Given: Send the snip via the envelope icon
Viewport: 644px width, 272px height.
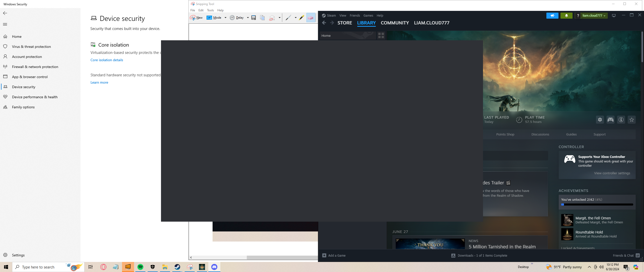Looking at the screenshot, I should [272, 18].
